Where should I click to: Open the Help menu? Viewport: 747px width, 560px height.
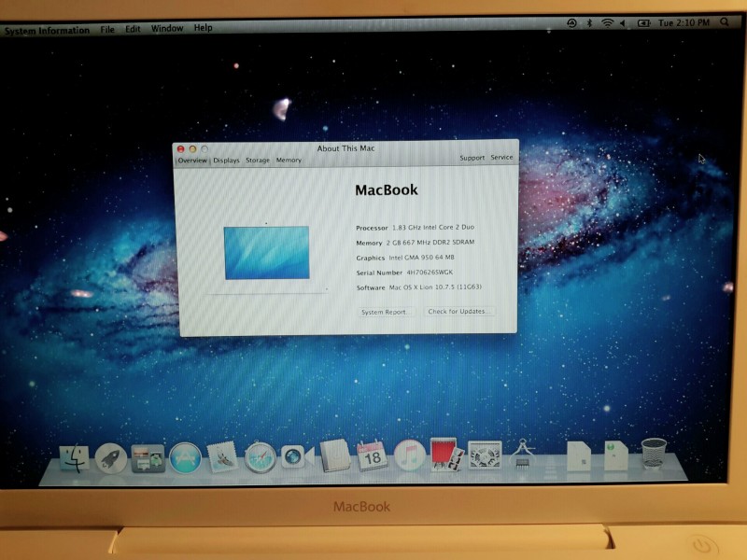pyautogui.click(x=203, y=28)
